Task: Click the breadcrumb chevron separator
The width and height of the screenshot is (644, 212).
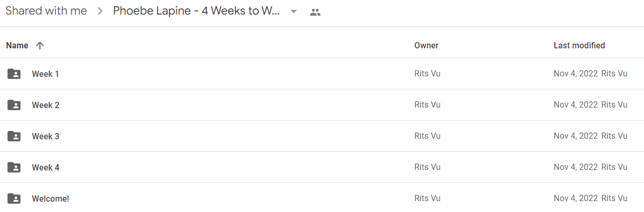Action: [101, 11]
